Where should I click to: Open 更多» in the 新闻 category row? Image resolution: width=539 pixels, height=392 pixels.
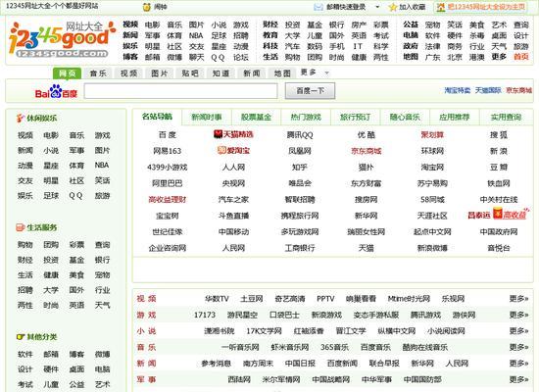pos(518,364)
